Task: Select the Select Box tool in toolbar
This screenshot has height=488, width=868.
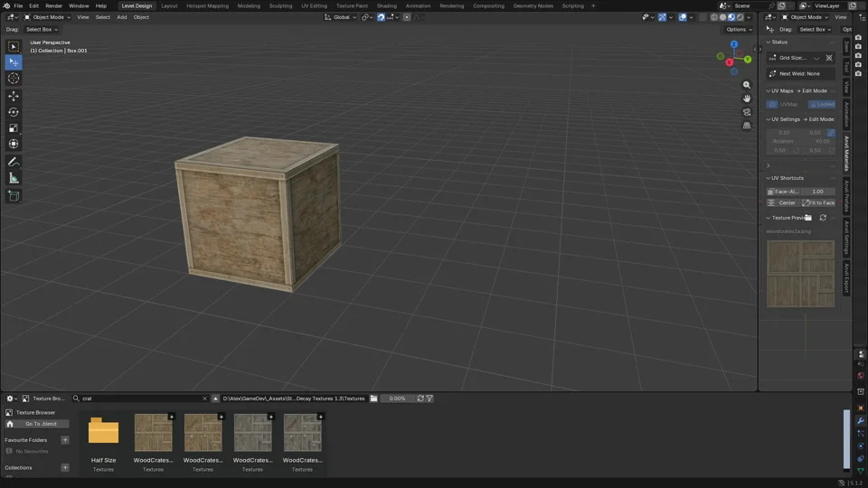Action: tap(14, 46)
